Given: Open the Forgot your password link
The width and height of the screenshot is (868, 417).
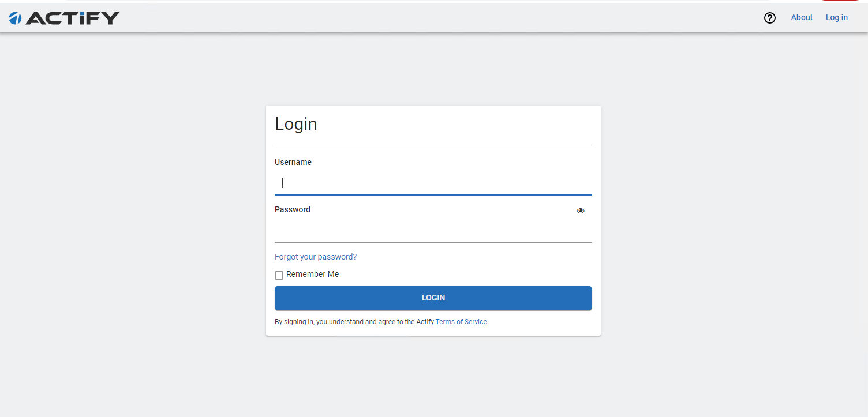Looking at the screenshot, I should [316, 257].
